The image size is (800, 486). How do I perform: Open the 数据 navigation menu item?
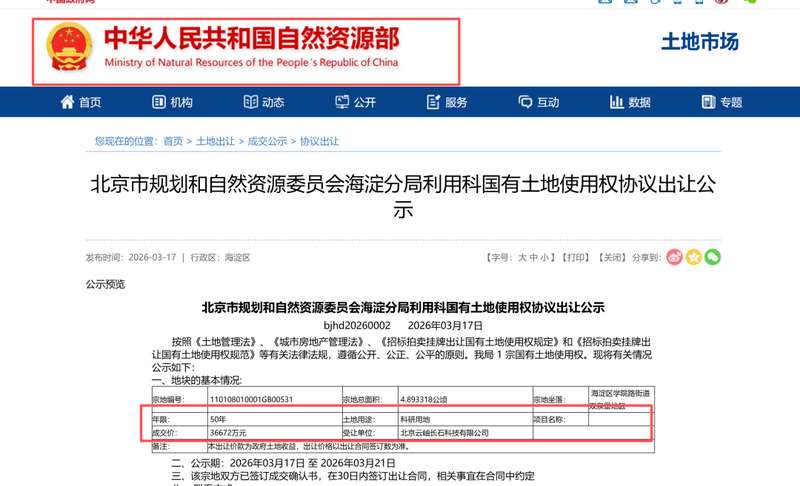pyautogui.click(x=630, y=102)
